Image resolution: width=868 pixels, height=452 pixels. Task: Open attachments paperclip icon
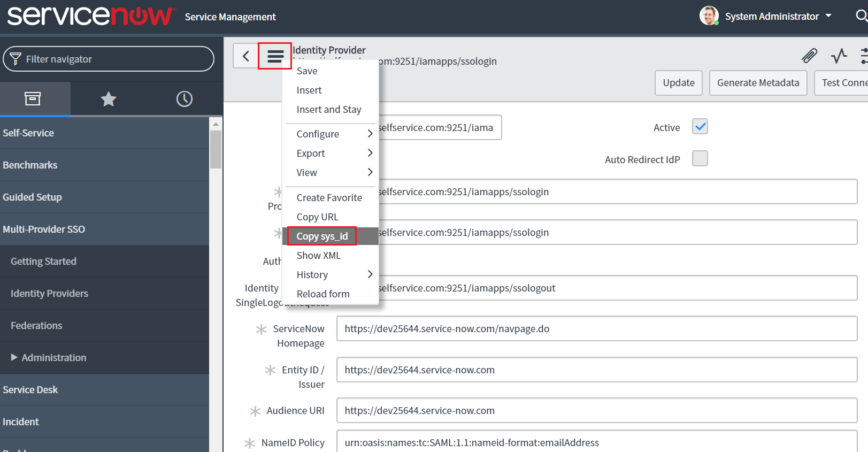(x=809, y=55)
